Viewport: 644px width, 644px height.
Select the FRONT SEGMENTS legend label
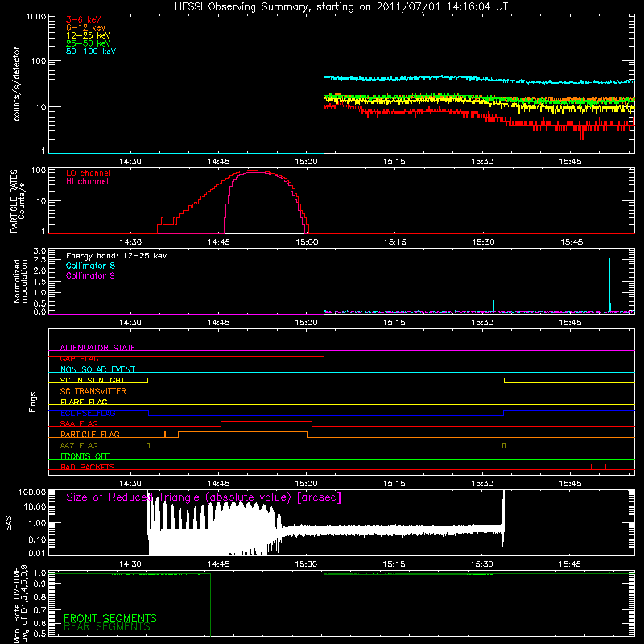(110, 618)
